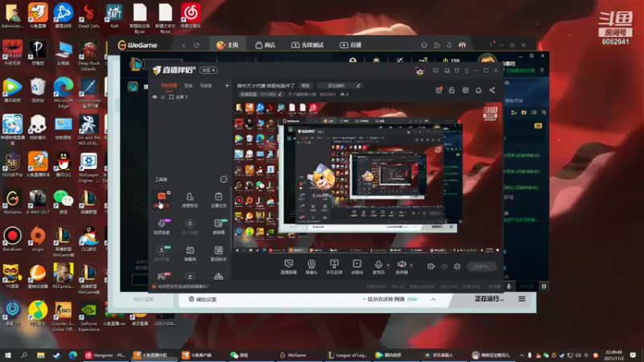
Task: Expand microphone volume options arrow
Action: point(388,265)
